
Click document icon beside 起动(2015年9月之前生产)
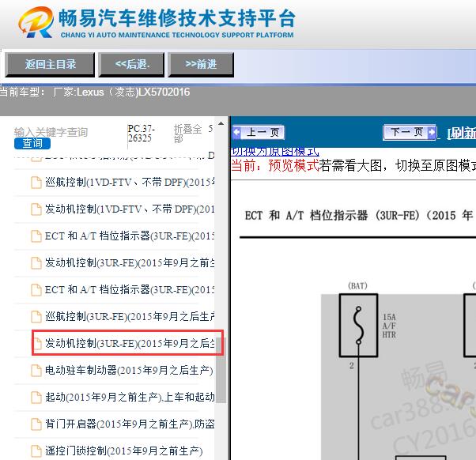coord(36,398)
